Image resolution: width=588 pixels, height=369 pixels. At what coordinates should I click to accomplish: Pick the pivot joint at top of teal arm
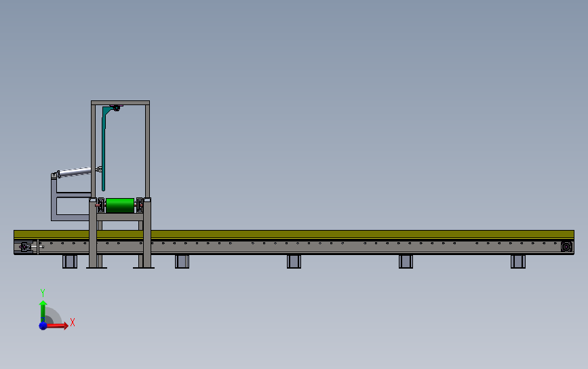(x=117, y=108)
